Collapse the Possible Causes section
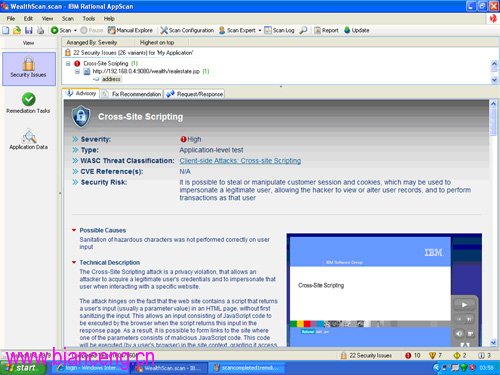This screenshot has width=500, height=375. coord(74,230)
